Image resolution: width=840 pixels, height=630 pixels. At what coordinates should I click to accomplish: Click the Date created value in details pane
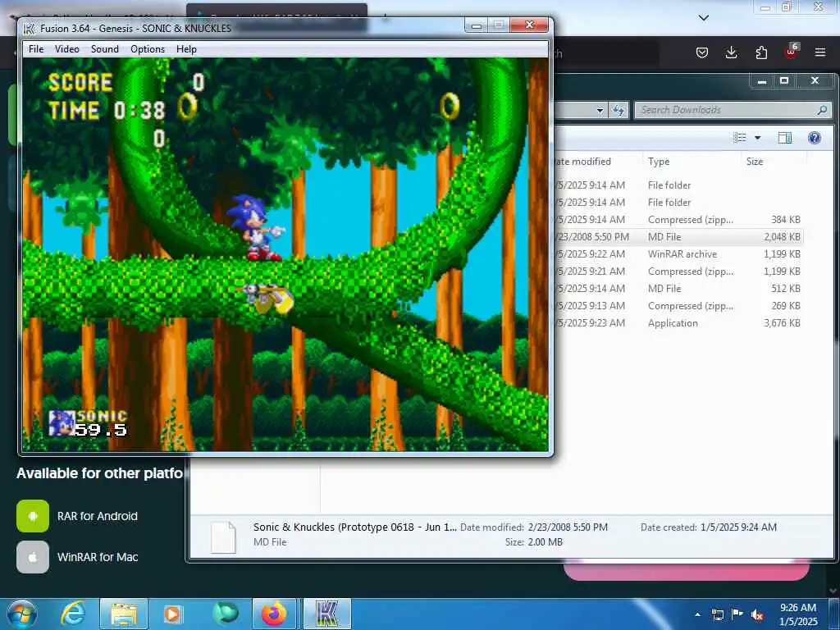[738, 527]
